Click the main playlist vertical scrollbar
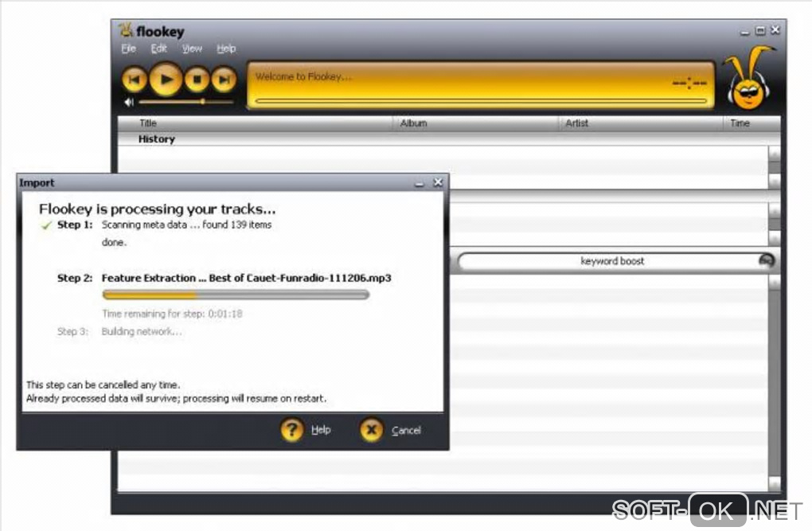Image resolution: width=812 pixels, height=531 pixels. pyautogui.click(x=775, y=384)
